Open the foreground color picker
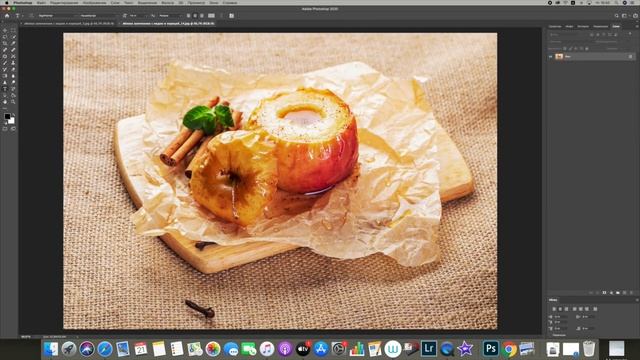Screen dimensions: 640x360 (x=7, y=116)
